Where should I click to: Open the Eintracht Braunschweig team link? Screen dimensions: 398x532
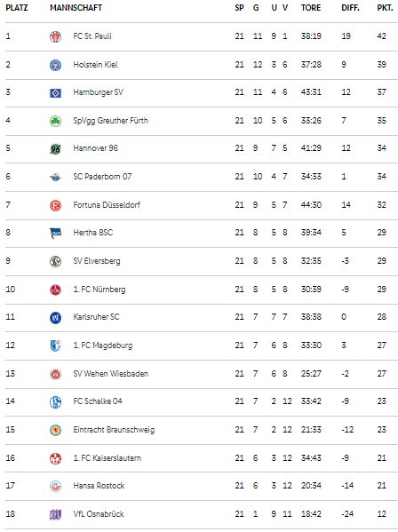(x=114, y=430)
